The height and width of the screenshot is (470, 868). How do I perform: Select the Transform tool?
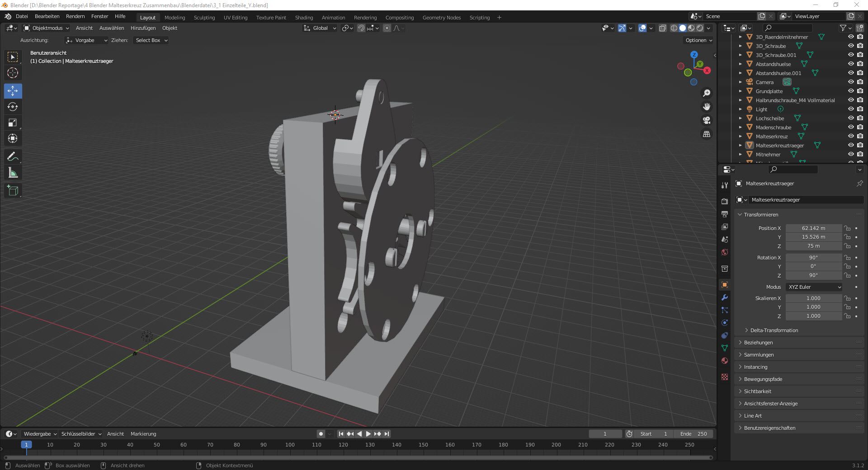pyautogui.click(x=13, y=138)
